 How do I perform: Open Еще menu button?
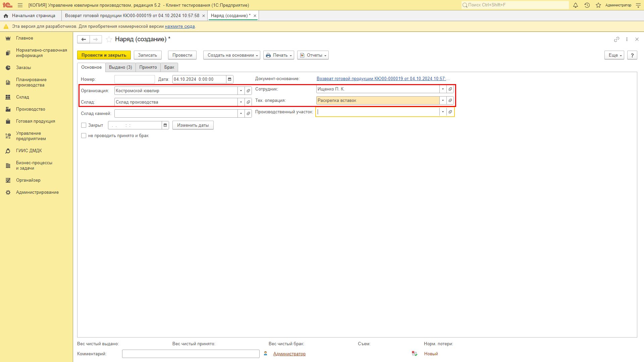[614, 55]
